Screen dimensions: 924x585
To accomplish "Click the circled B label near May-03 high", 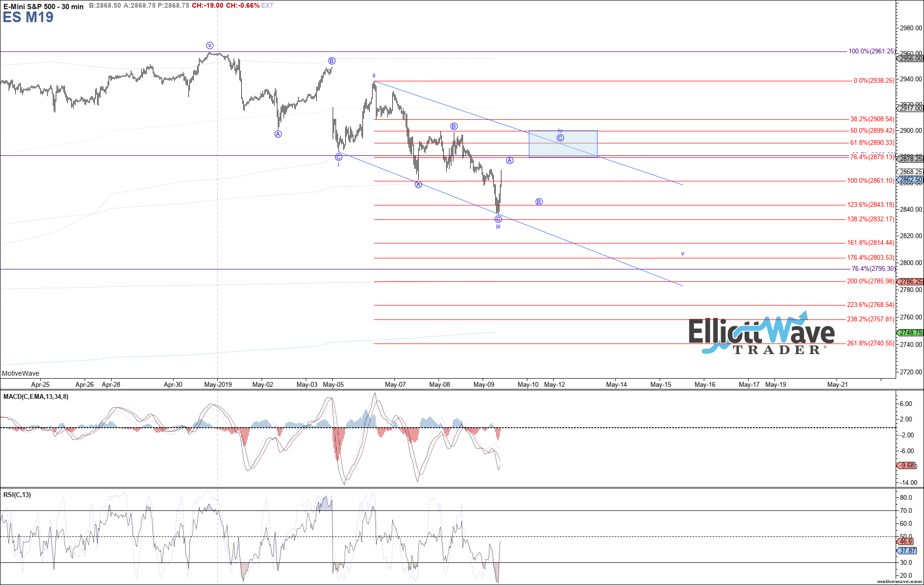I will click(x=332, y=61).
